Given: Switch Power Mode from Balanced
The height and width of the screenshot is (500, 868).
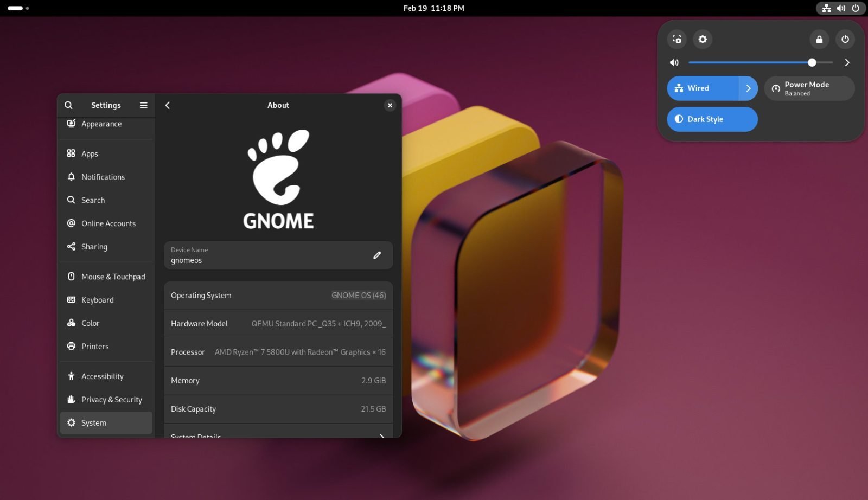Looking at the screenshot, I should (808, 88).
